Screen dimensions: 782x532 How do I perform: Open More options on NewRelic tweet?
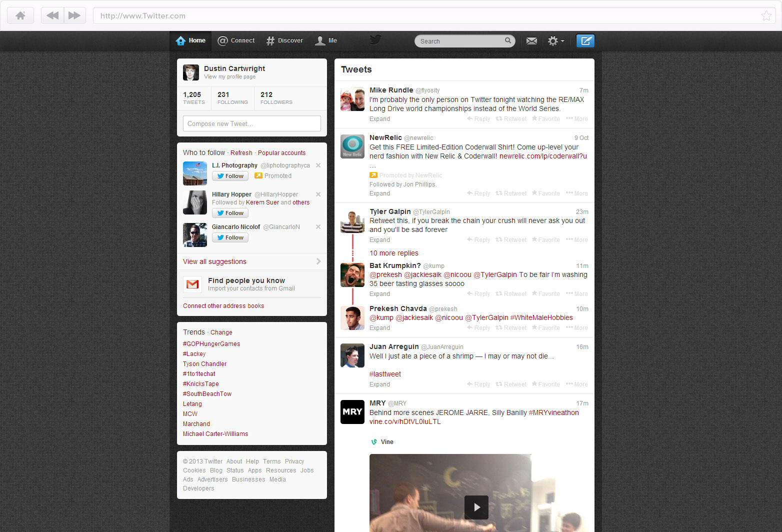click(x=577, y=193)
